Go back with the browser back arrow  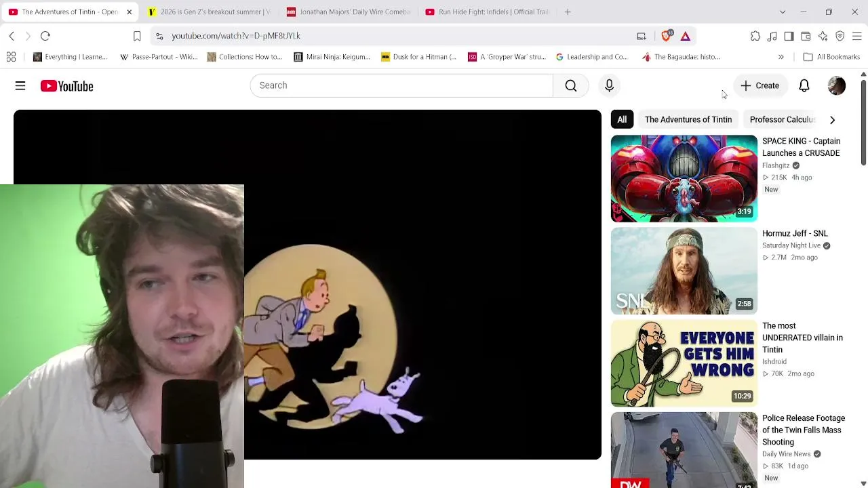12,36
